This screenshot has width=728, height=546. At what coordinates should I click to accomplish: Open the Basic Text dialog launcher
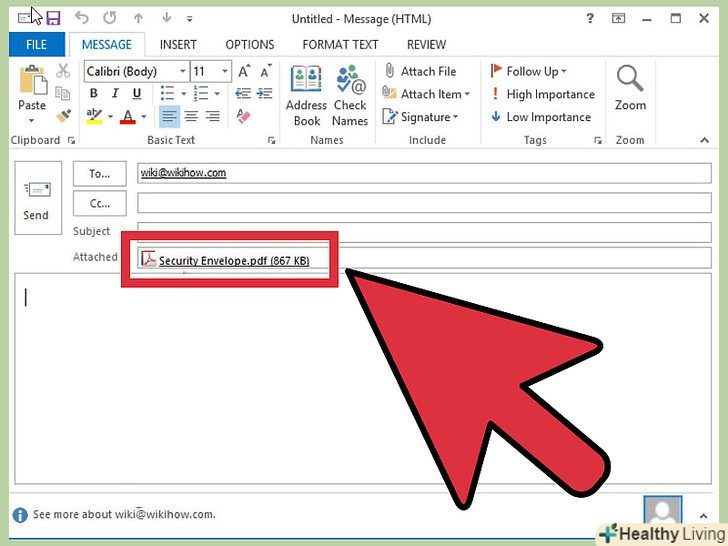tap(272, 140)
